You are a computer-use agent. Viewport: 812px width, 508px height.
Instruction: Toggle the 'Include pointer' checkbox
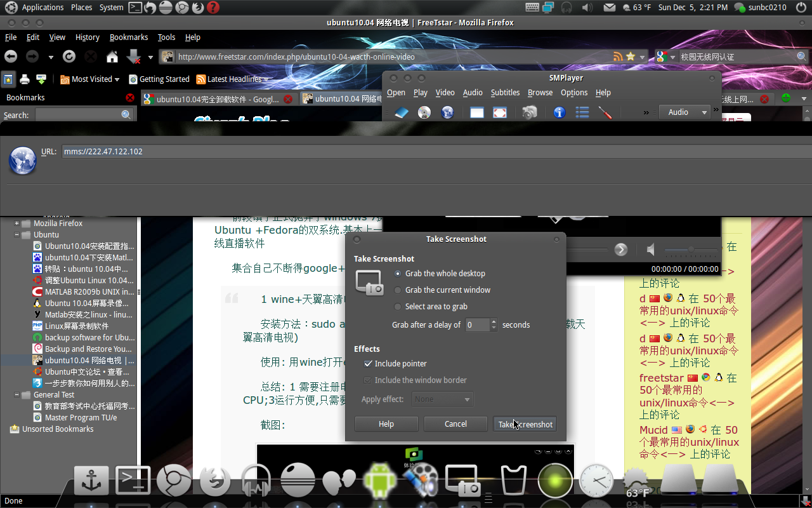(x=368, y=364)
